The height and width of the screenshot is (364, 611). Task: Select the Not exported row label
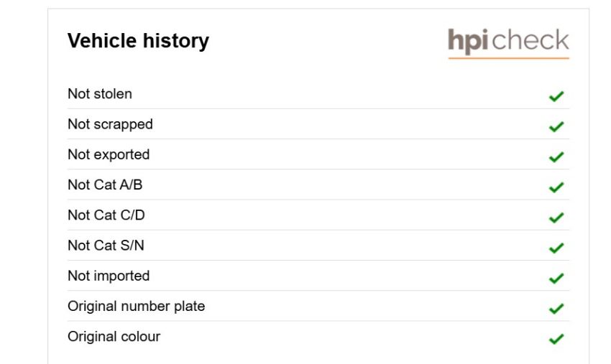tap(109, 155)
